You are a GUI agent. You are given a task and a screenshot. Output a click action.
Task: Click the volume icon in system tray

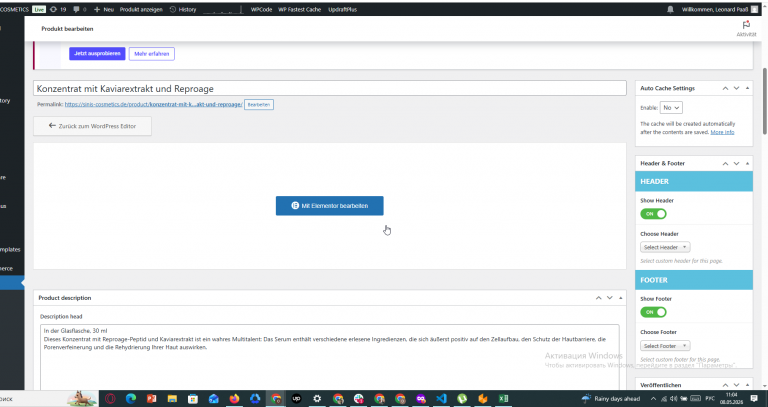tap(673, 399)
